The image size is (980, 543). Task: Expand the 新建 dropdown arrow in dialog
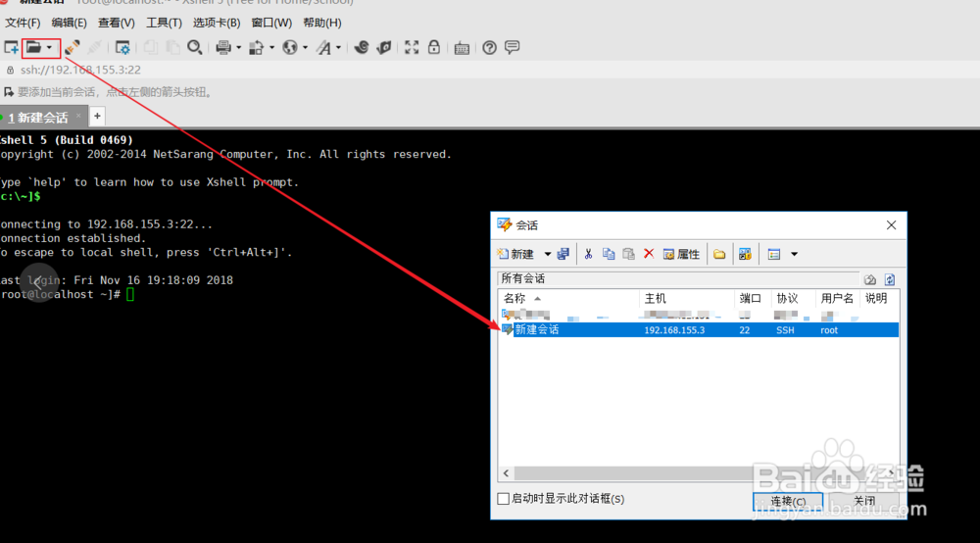coord(548,254)
